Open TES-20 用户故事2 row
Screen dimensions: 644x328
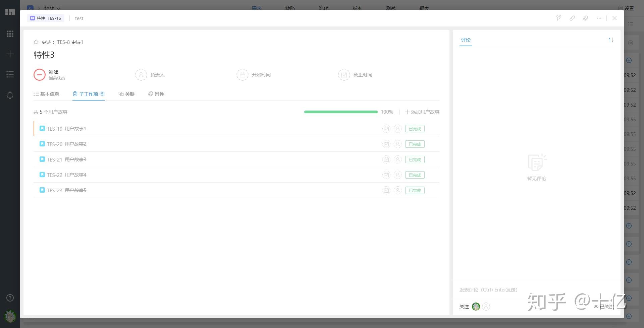[x=236, y=144]
